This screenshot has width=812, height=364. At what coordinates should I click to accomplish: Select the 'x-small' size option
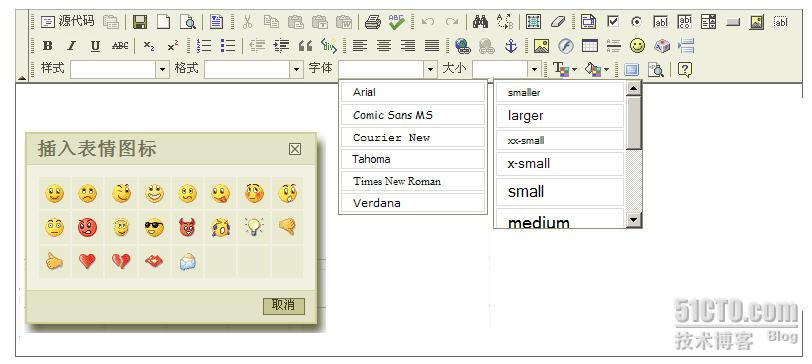(x=560, y=164)
